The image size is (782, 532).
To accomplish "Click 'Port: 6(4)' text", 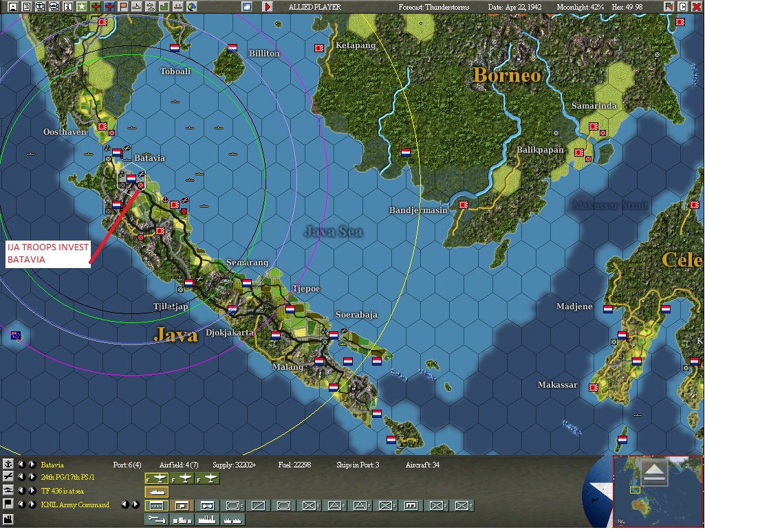I will 127,465.
